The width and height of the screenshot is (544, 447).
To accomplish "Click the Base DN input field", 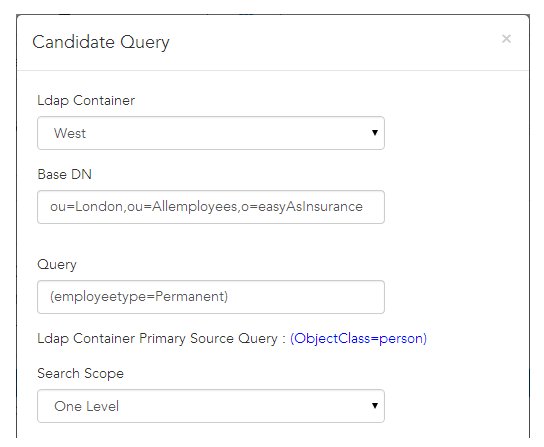I will click(211, 207).
